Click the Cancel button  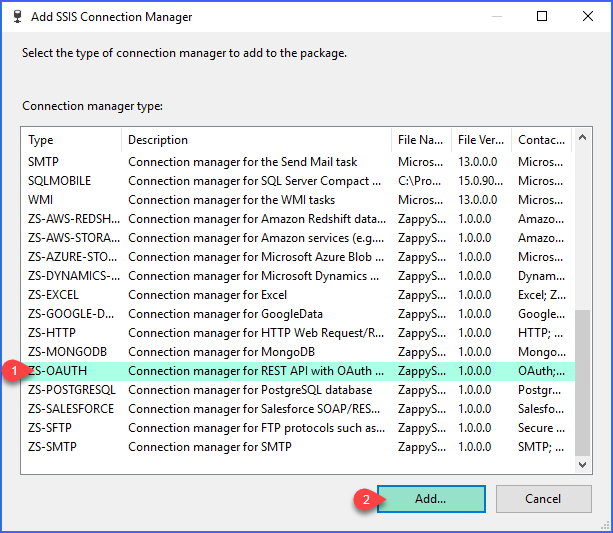click(543, 499)
